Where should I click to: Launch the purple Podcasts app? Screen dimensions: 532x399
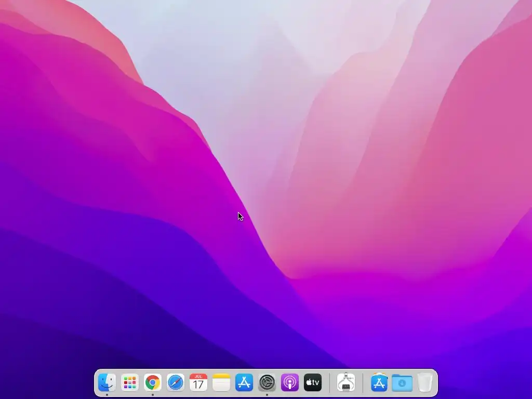click(x=290, y=382)
